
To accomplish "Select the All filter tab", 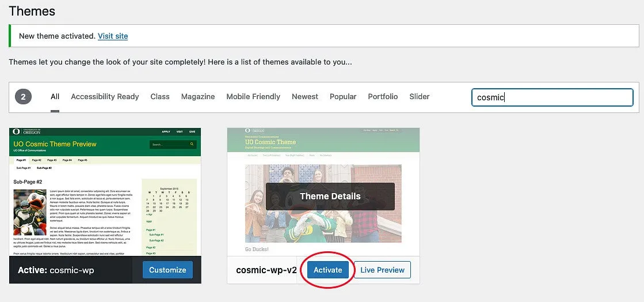I will (55, 97).
